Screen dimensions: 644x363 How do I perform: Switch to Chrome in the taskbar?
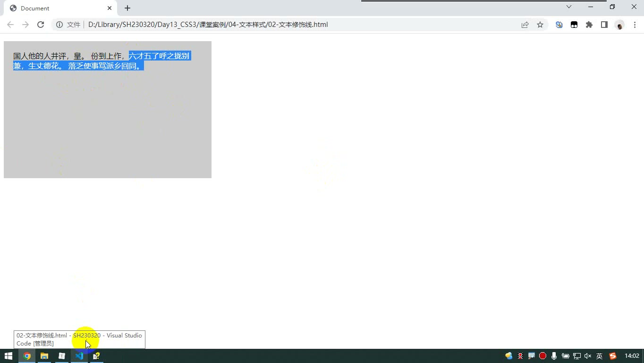pyautogui.click(x=27, y=356)
